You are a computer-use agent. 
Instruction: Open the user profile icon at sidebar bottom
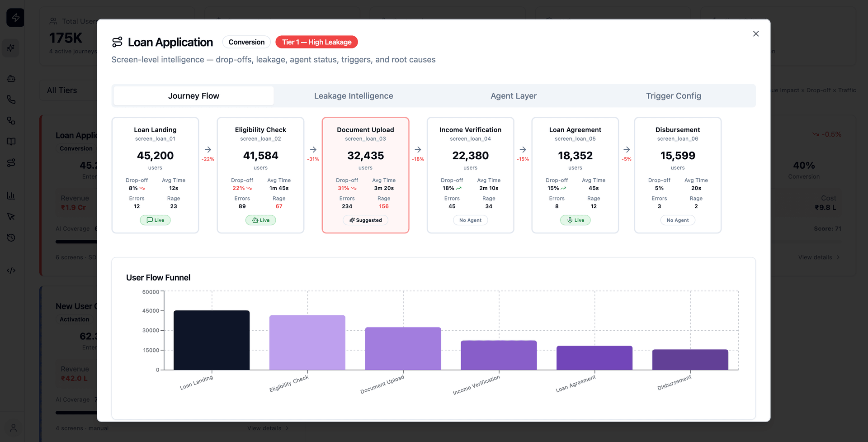13,428
